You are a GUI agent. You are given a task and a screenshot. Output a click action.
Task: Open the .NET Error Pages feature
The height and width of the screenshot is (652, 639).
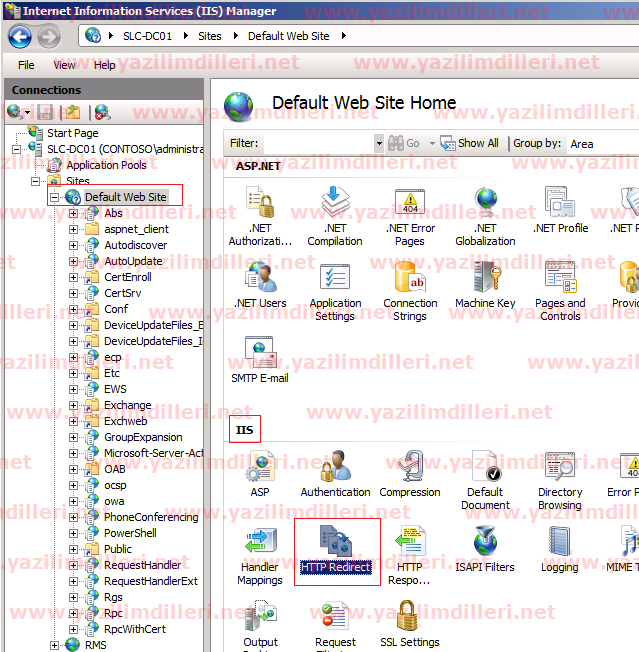[x=410, y=216]
